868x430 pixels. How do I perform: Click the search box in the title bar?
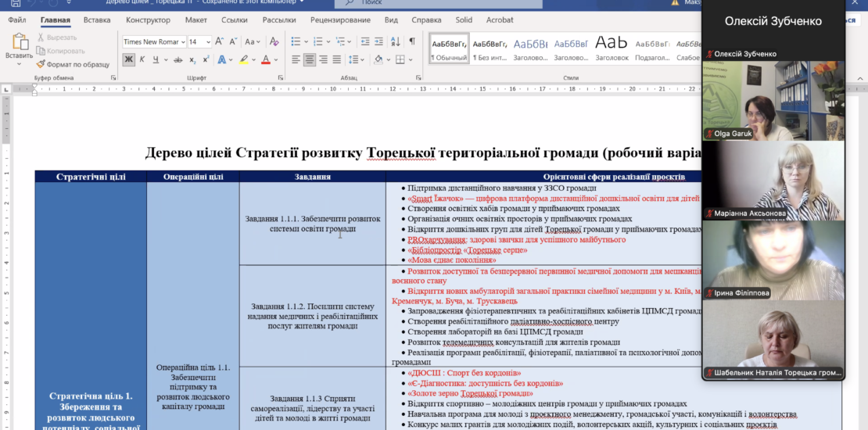click(438, 3)
